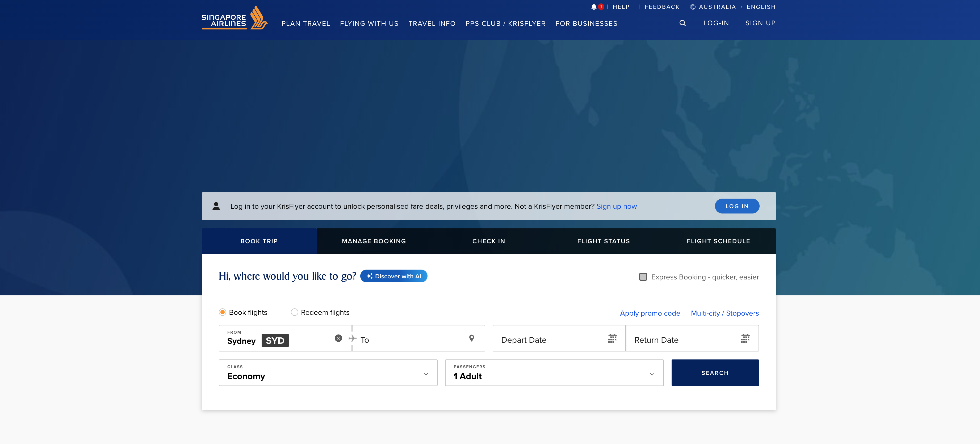
Task: Click the destination location pin icon
Action: [x=471, y=338]
